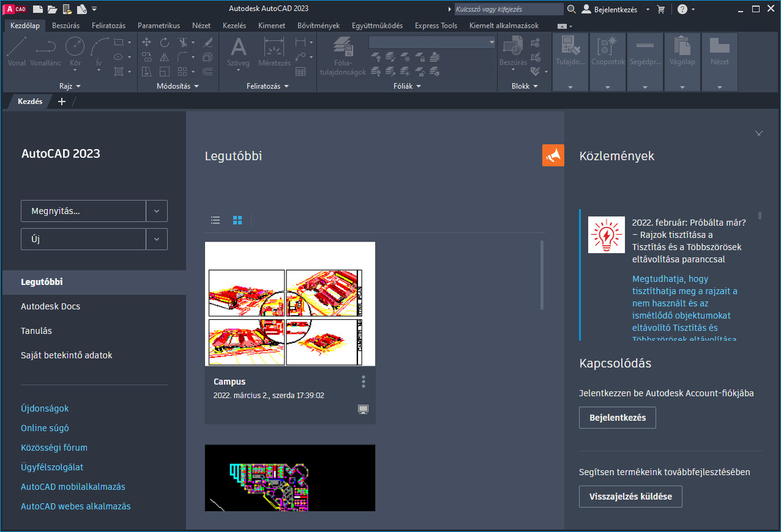Screen dimensions: 781x532
Task: Click the Új new drawing button
Action: pyautogui.click(x=83, y=239)
